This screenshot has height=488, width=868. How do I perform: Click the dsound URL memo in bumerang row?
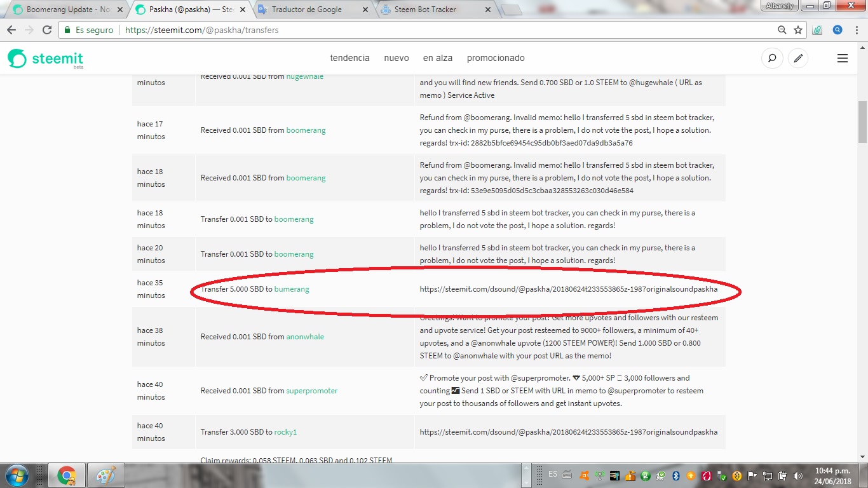(x=569, y=289)
